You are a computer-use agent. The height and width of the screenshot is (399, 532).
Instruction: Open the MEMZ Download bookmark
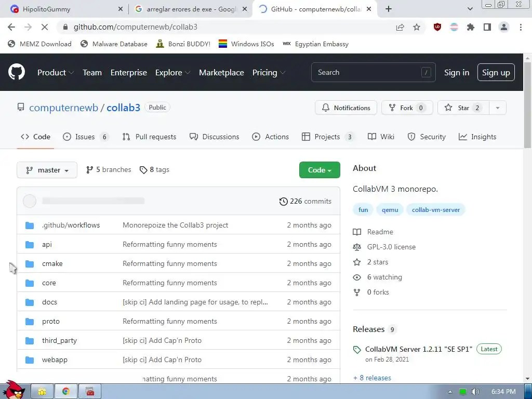tap(39, 44)
